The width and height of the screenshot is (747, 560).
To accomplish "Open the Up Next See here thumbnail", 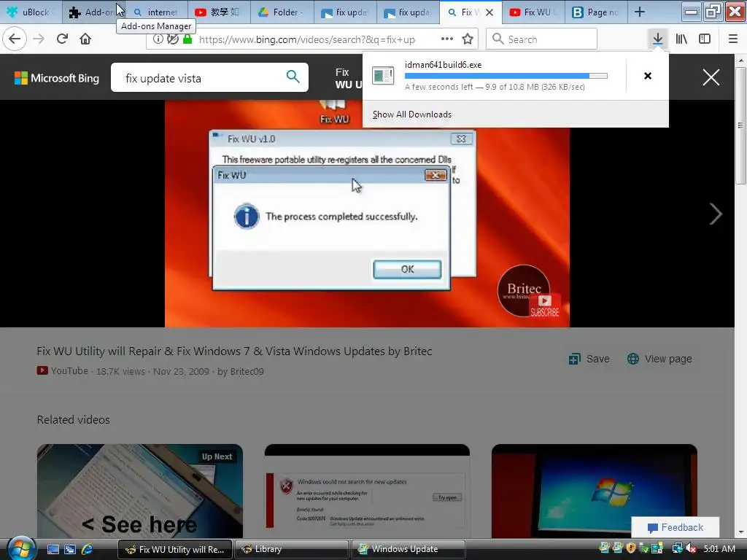I will tap(140, 491).
